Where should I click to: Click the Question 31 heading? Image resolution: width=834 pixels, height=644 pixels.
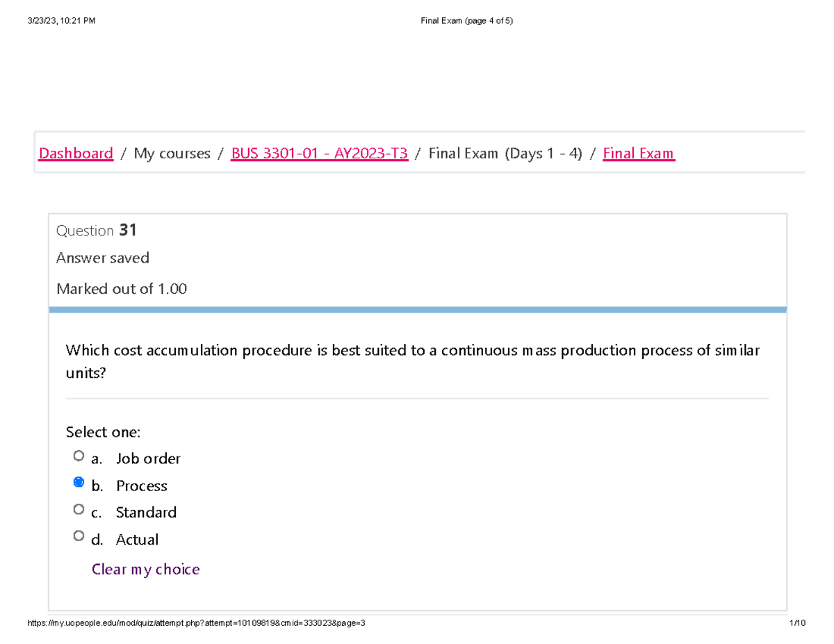[97, 231]
